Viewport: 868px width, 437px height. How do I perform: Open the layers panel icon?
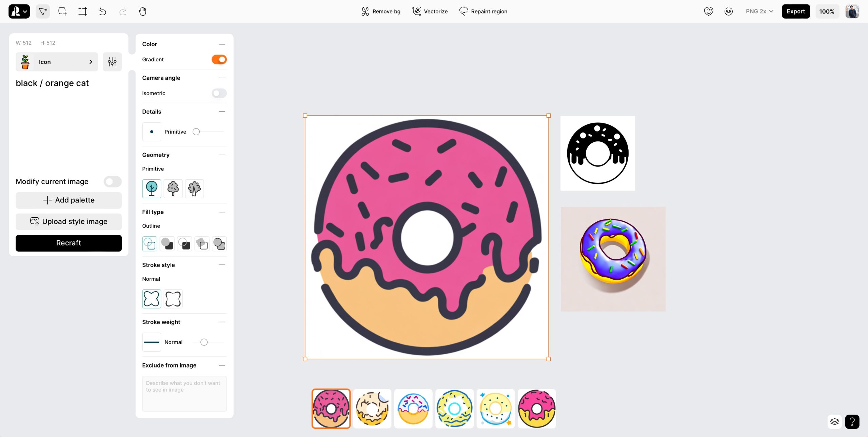(834, 422)
